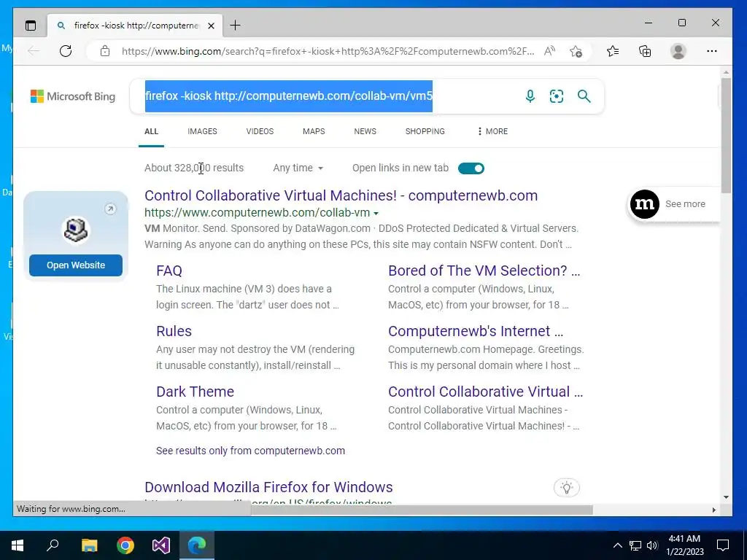747x560 pixels.
Task: Click the 'Open Website' button
Action: pyautogui.click(x=76, y=265)
